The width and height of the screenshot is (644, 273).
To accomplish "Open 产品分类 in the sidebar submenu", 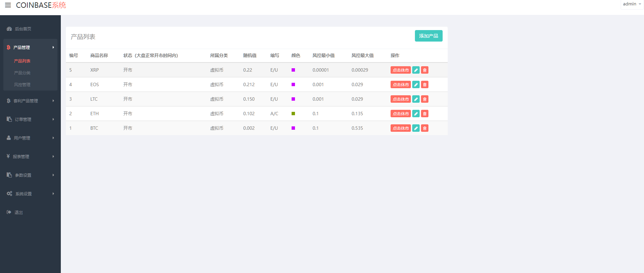I will [22, 73].
